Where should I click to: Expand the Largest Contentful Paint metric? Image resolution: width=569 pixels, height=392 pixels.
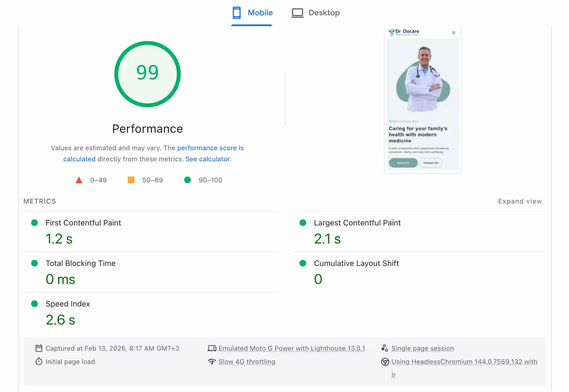coord(357,223)
